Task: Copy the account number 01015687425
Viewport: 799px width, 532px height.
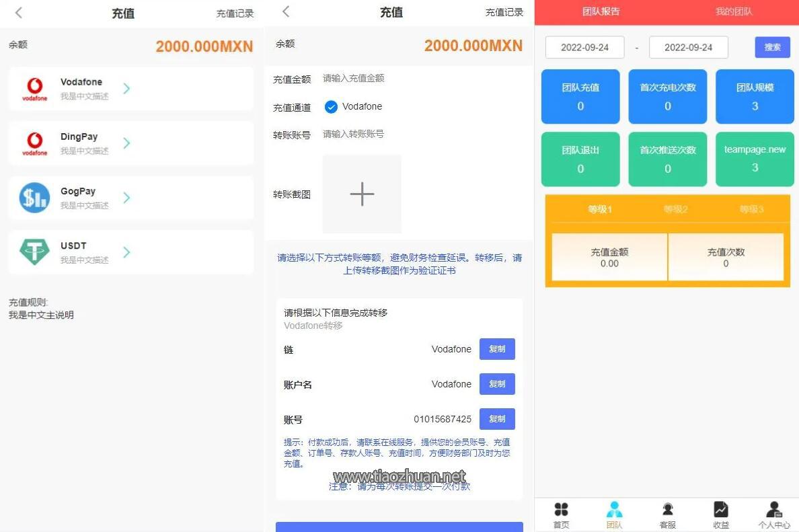Action: pyautogui.click(x=497, y=419)
